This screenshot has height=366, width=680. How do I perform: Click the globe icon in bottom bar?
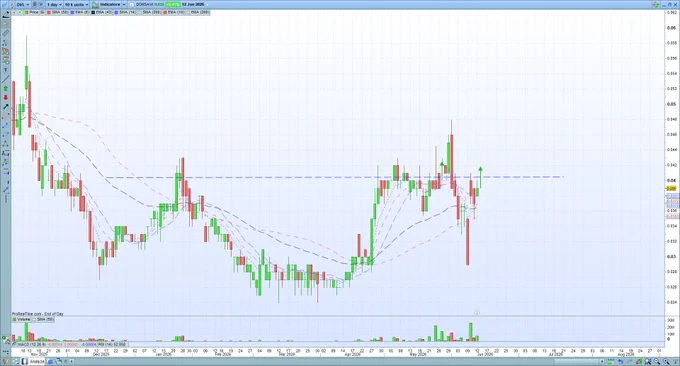coord(59,361)
